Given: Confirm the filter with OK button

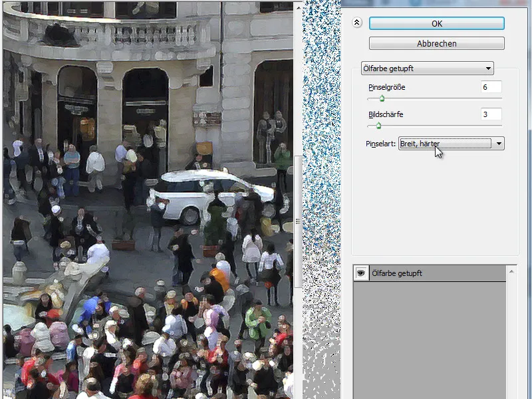Looking at the screenshot, I should pos(437,23).
